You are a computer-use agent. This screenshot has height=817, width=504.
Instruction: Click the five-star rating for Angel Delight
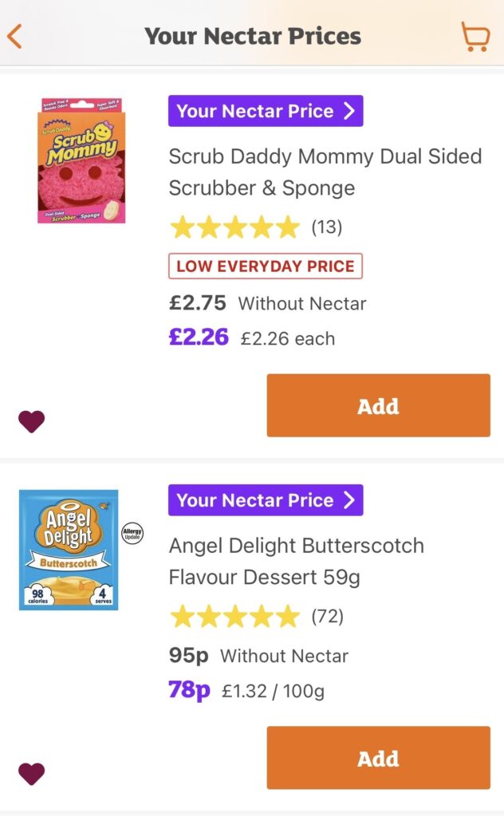click(x=234, y=616)
